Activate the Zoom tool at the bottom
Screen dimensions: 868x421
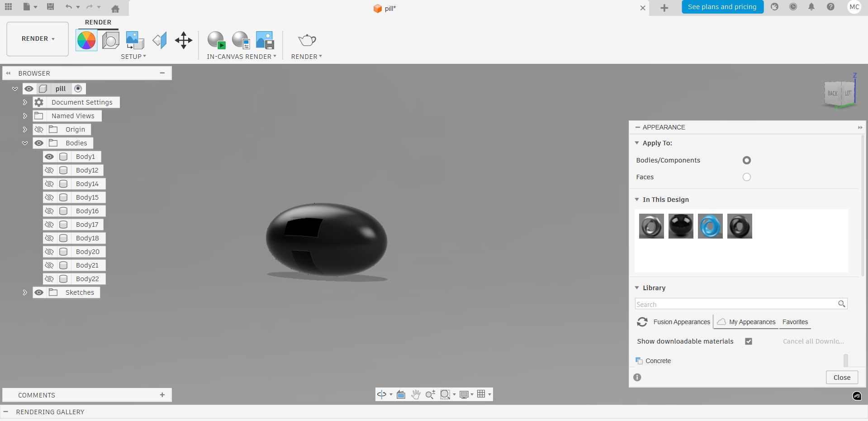pos(430,394)
